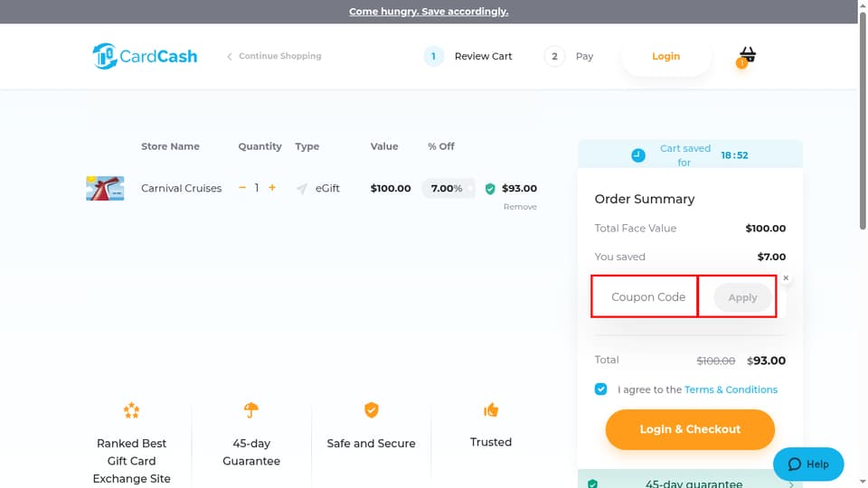
Task: Click the step 2 number circle
Action: (x=554, y=56)
